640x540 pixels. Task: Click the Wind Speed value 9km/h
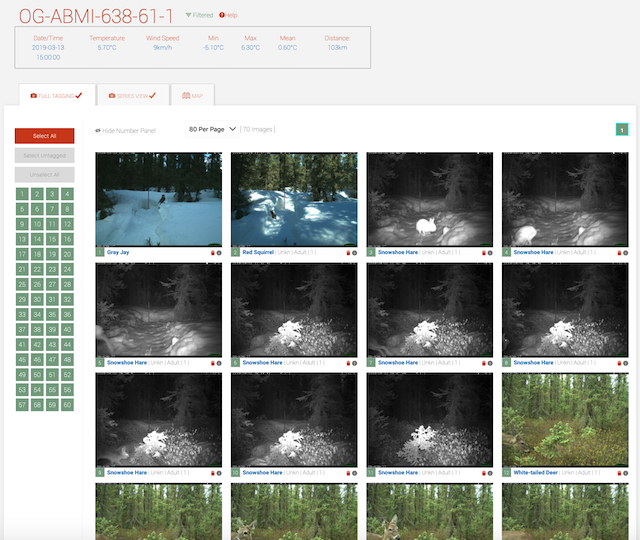162,47
